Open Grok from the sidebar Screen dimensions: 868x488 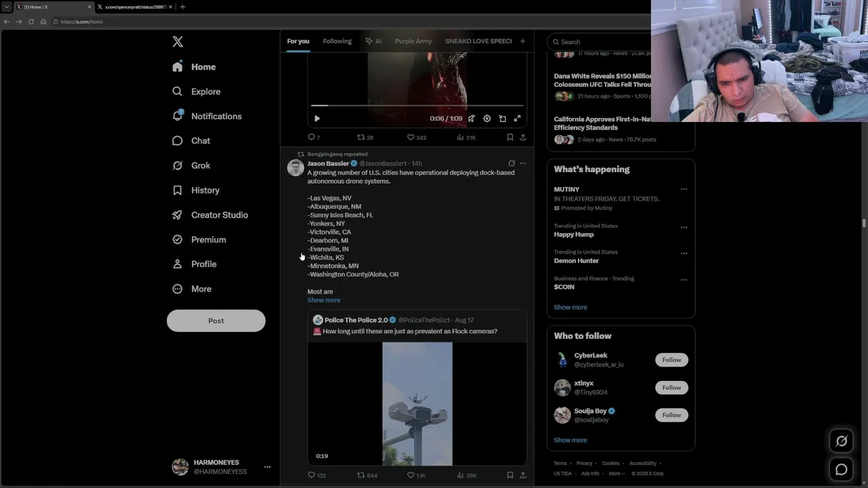pyautogui.click(x=191, y=165)
